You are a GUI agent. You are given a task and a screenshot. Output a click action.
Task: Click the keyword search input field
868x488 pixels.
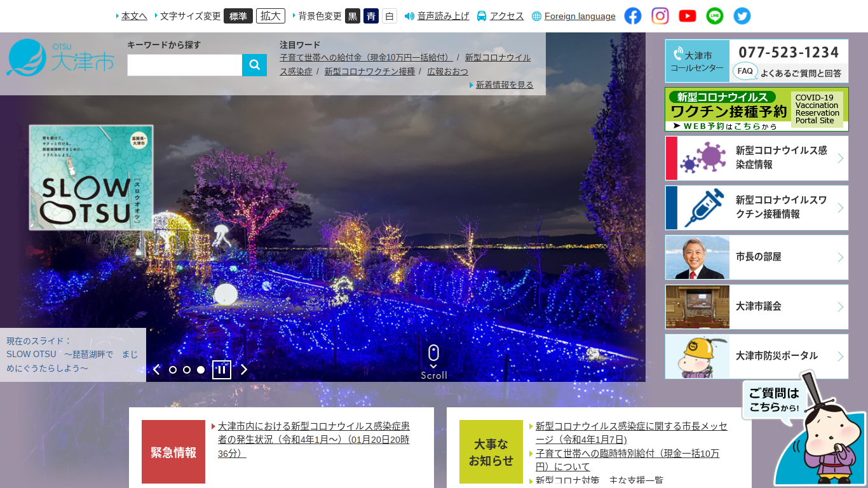click(184, 65)
